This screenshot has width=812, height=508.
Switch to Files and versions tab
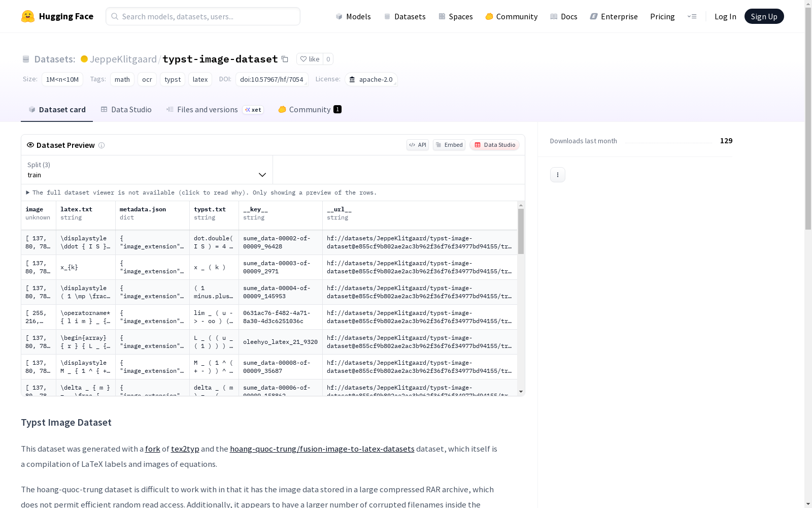[215, 110]
